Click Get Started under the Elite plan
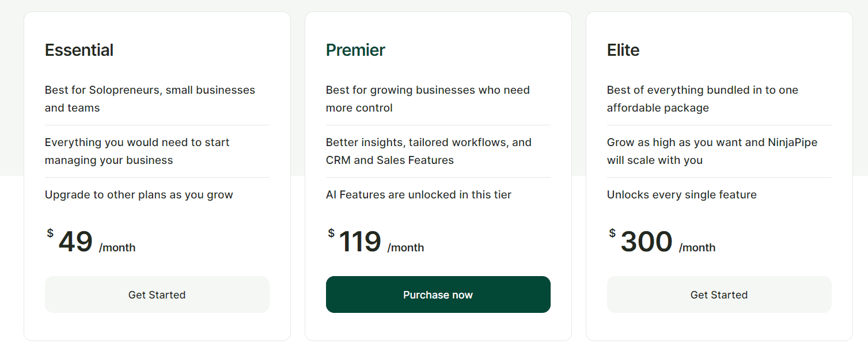 pyautogui.click(x=718, y=294)
